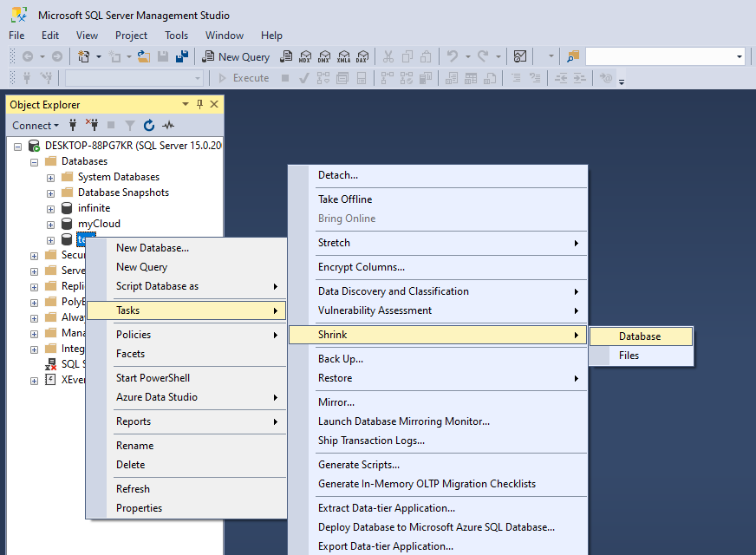The image size is (756, 555).
Task: Click the infinite database cylinder icon
Action: pos(67,208)
